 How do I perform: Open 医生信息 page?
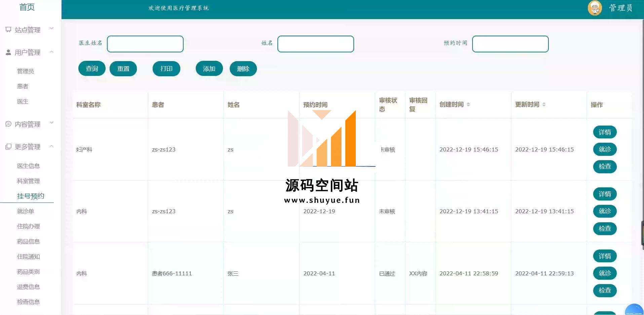coord(28,166)
